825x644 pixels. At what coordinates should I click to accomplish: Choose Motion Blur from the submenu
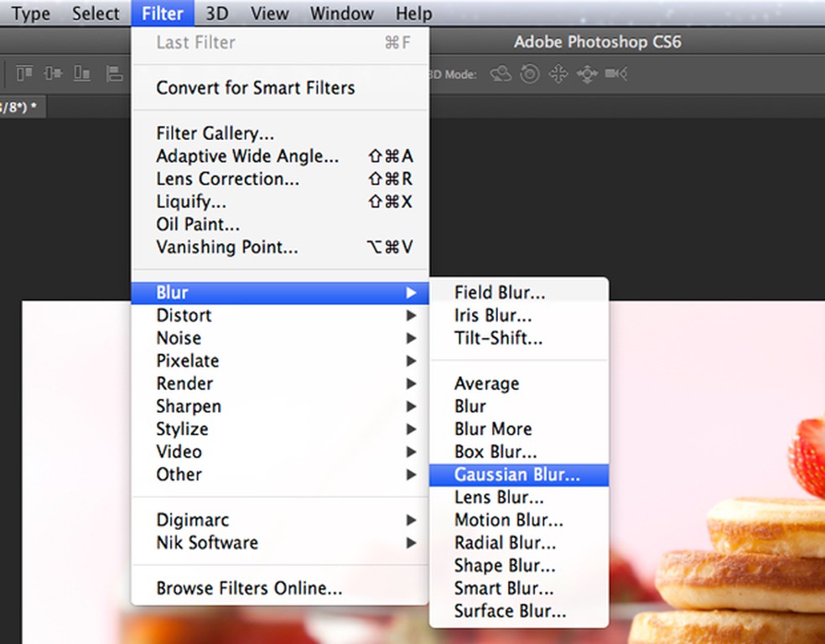pyautogui.click(x=508, y=520)
